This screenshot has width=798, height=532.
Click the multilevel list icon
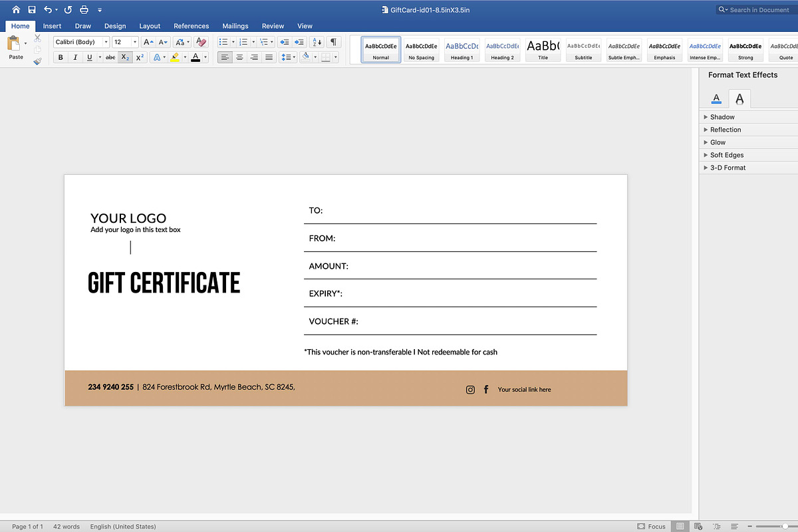click(x=263, y=42)
